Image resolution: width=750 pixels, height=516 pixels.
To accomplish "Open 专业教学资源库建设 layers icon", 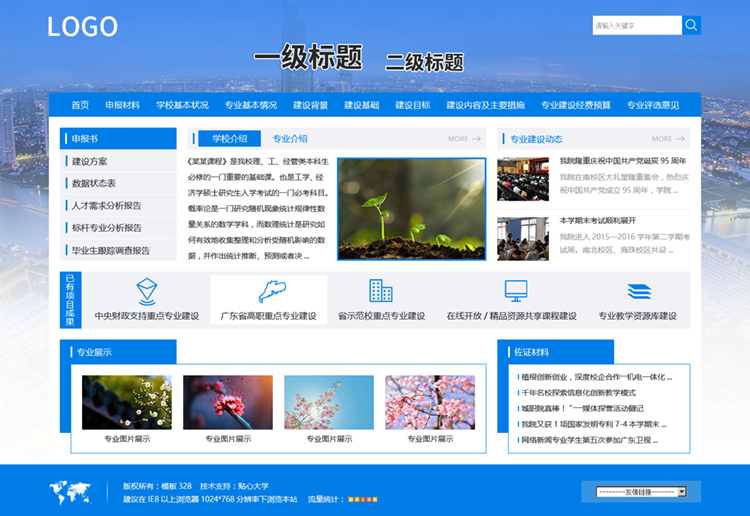I will pos(638,291).
